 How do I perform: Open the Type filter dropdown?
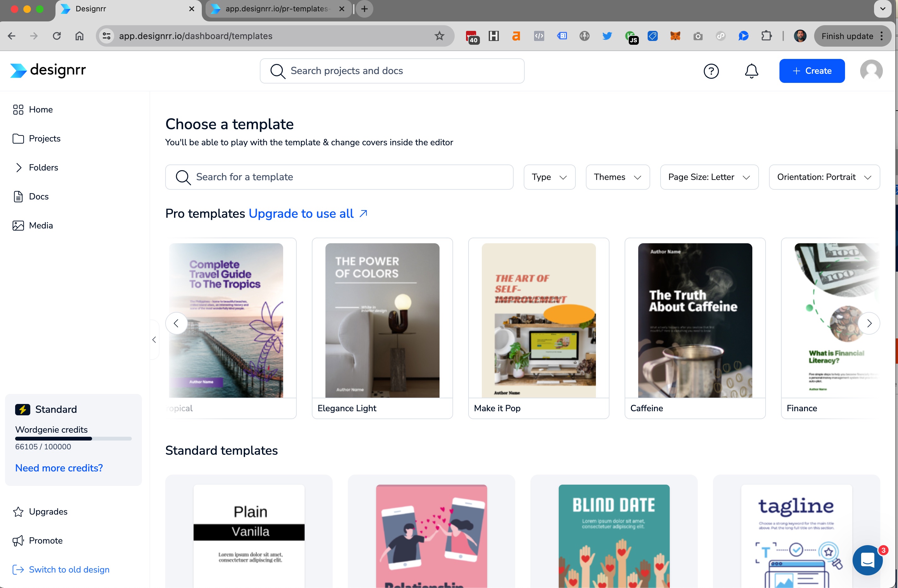tap(549, 177)
